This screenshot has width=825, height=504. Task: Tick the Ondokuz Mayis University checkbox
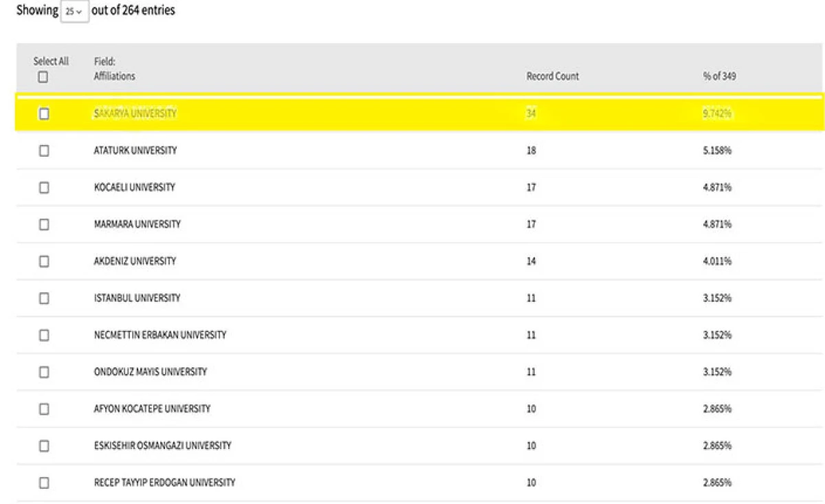tap(44, 372)
